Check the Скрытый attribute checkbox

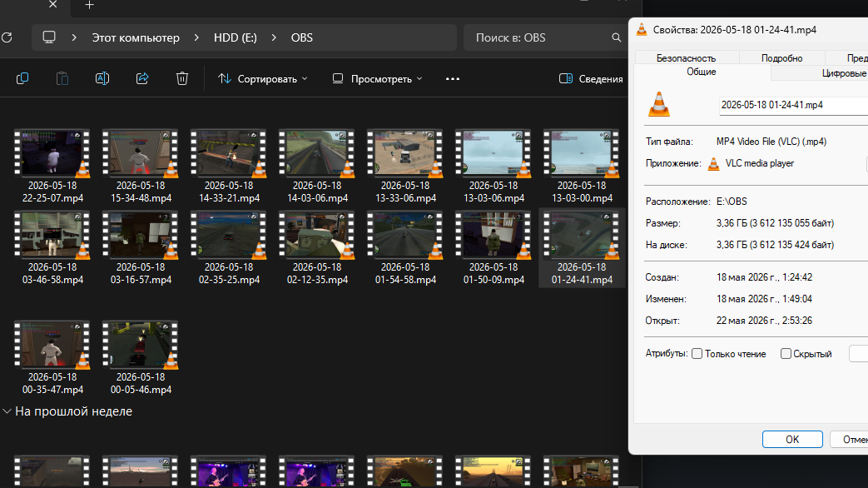click(786, 353)
